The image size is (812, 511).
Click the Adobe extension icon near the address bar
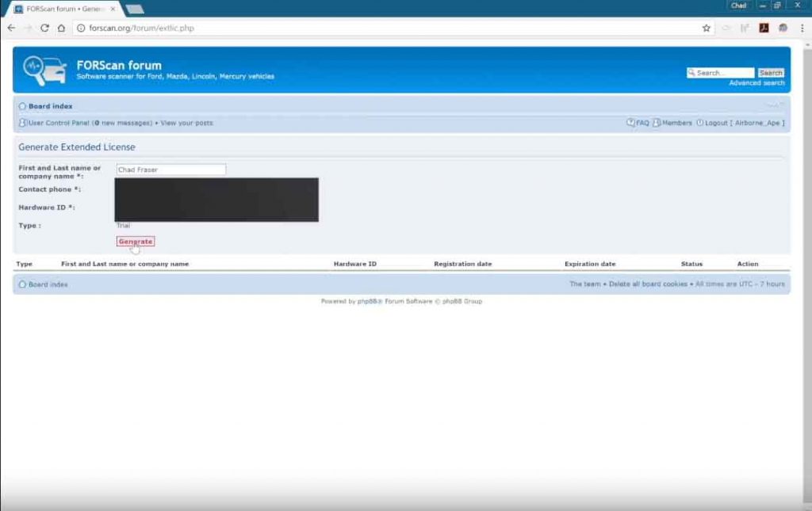[x=763, y=28]
